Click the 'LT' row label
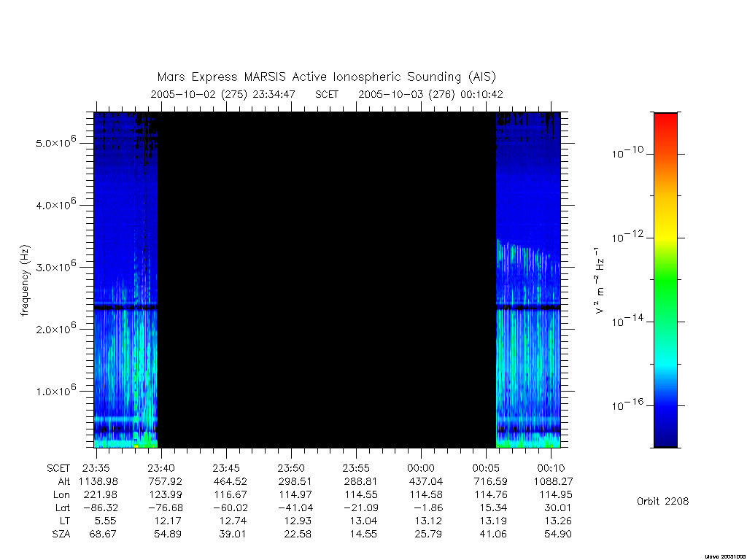Image resolution: width=747 pixels, height=560 pixels. pyautogui.click(x=65, y=521)
